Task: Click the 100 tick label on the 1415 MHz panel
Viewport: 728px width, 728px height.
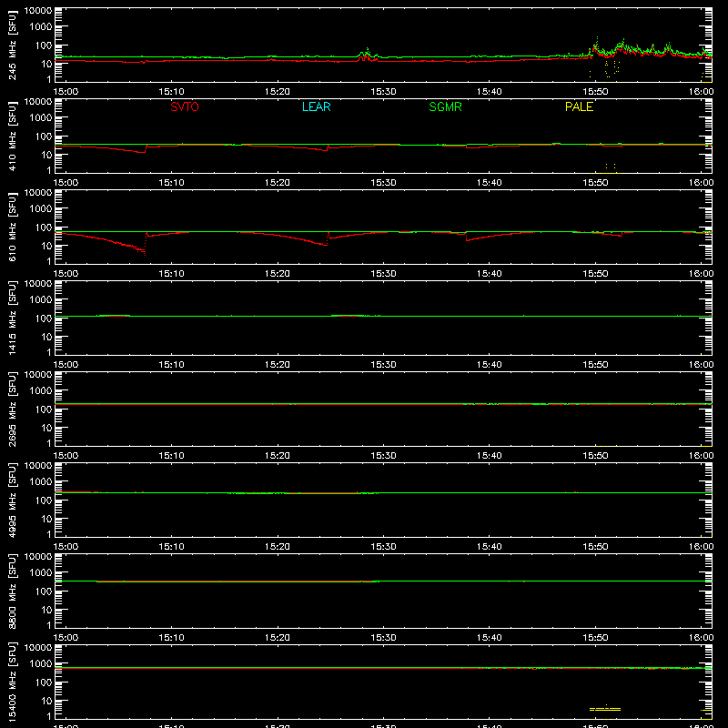Action: pyautogui.click(x=44, y=318)
